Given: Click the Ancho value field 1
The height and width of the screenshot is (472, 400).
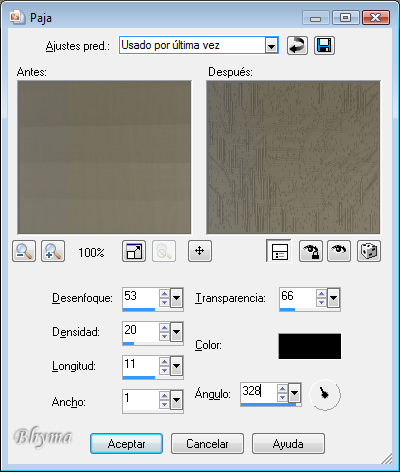Looking at the screenshot, I should point(141,400).
